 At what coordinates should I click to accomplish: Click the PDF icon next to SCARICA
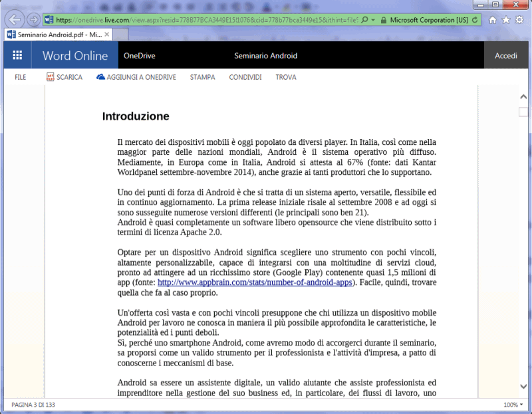click(51, 77)
